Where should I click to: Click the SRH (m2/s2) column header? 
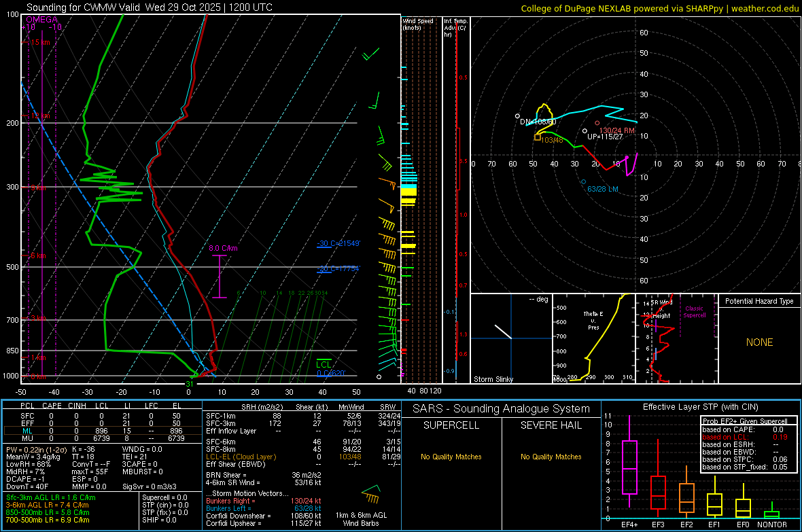[x=262, y=407]
